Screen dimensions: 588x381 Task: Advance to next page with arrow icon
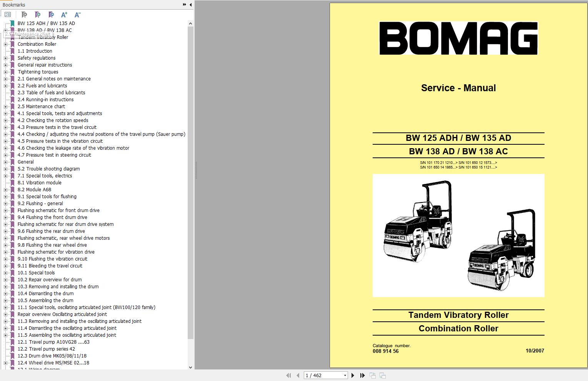click(x=353, y=375)
